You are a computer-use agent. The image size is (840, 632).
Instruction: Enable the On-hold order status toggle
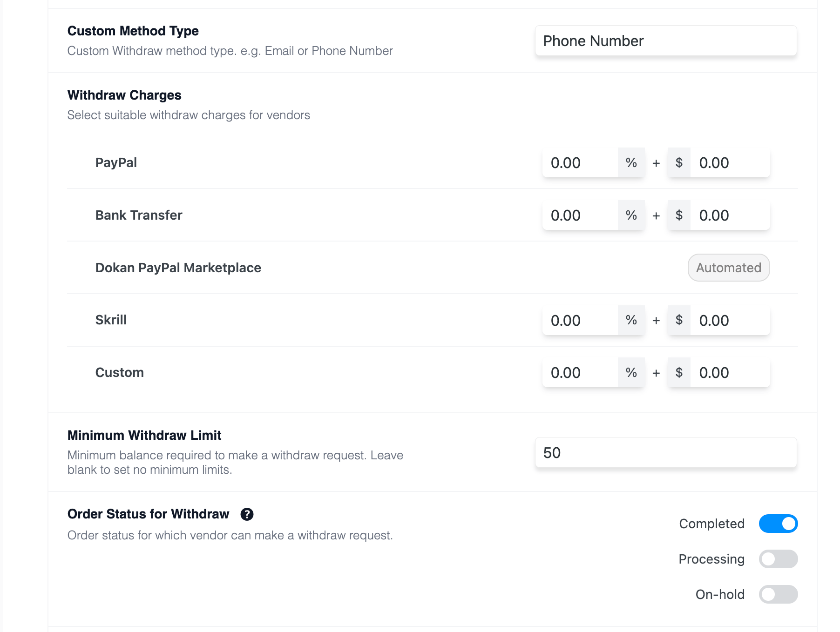(x=779, y=594)
